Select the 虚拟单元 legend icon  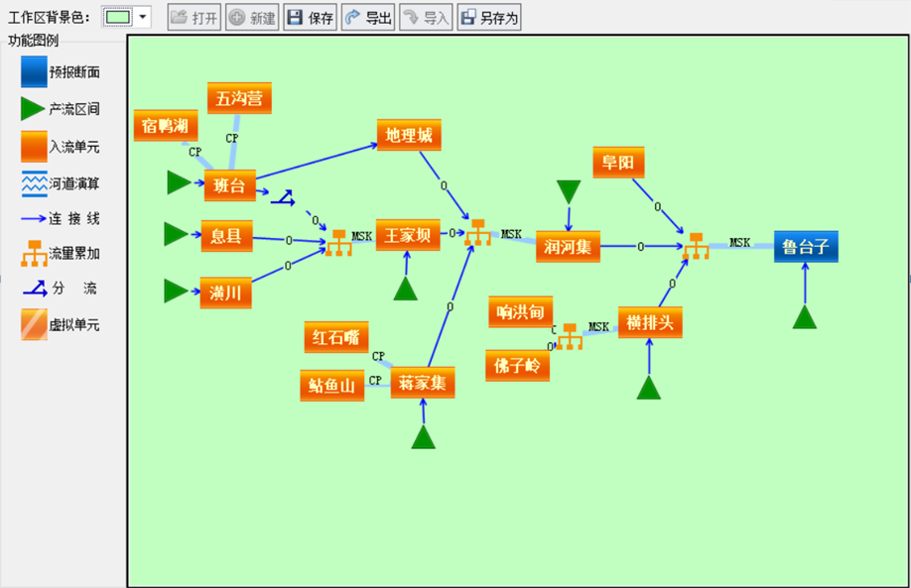pos(34,324)
